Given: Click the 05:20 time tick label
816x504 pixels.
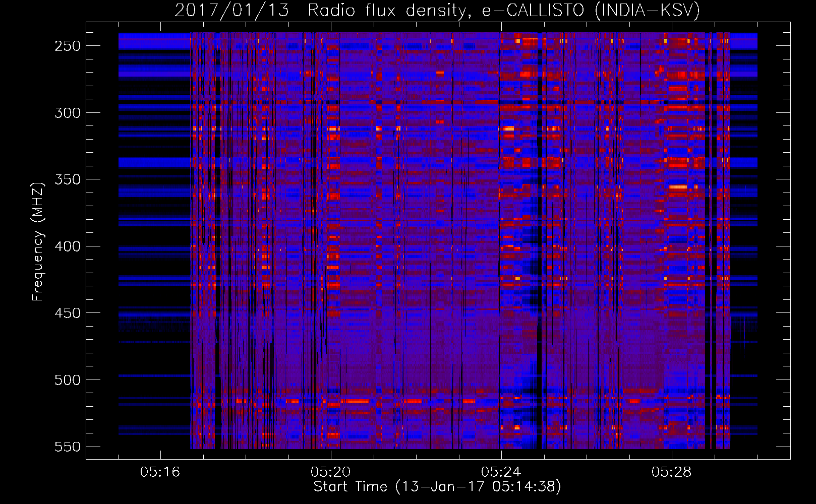Looking at the screenshot, I should tap(331, 472).
